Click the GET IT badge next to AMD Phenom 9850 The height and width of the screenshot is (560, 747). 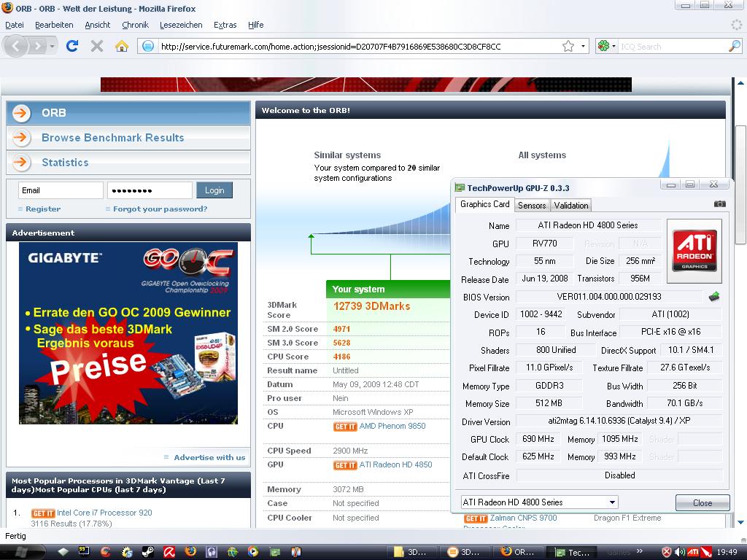[x=345, y=427]
